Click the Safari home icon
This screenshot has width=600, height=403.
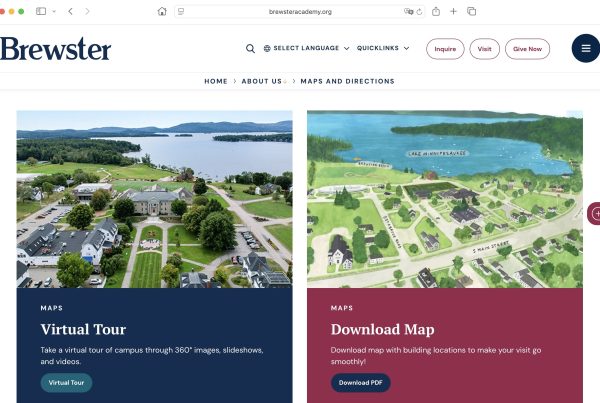162,11
